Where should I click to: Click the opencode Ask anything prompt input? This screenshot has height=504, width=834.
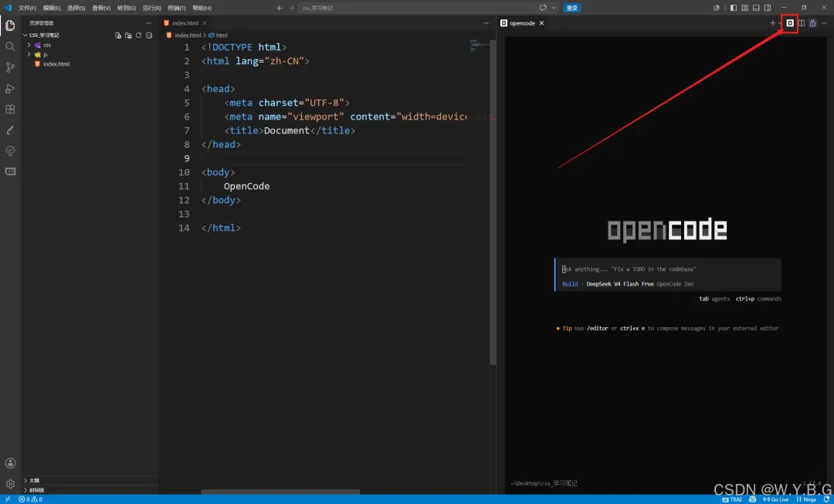point(668,269)
